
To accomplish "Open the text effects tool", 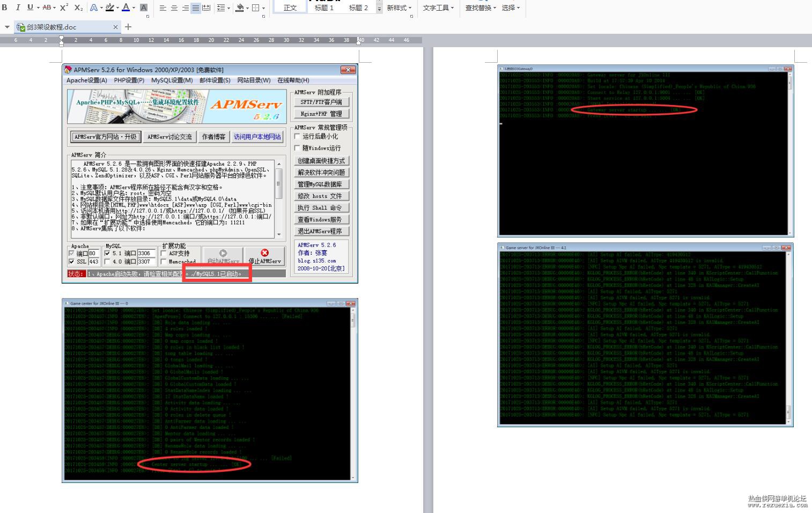I will [94, 8].
